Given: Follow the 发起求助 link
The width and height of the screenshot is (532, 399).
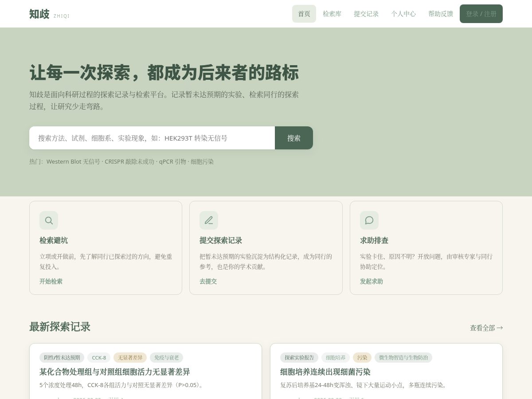Looking at the screenshot, I should pyautogui.click(x=372, y=282).
